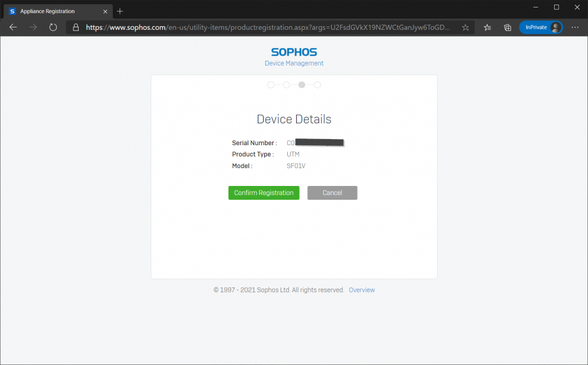
Task: Click the Serial Number label
Action: click(254, 143)
